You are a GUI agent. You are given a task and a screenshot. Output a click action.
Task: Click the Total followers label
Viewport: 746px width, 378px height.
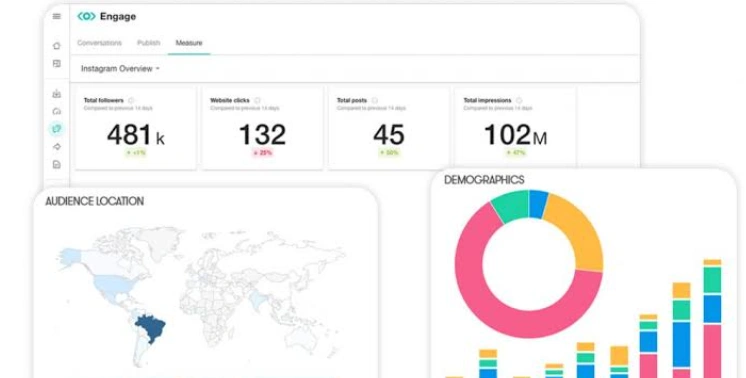click(x=104, y=100)
